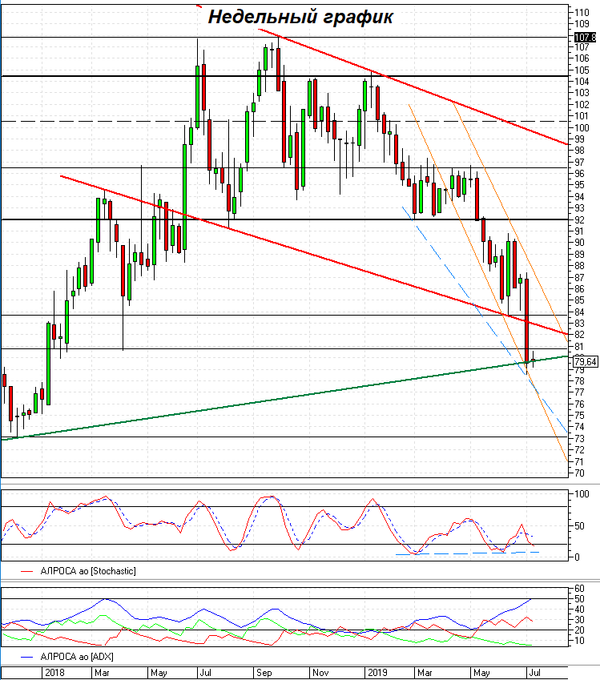Screen dimensions: 600x680
Task: Click the 50 level on Stochastic scale
Action: pos(580,526)
